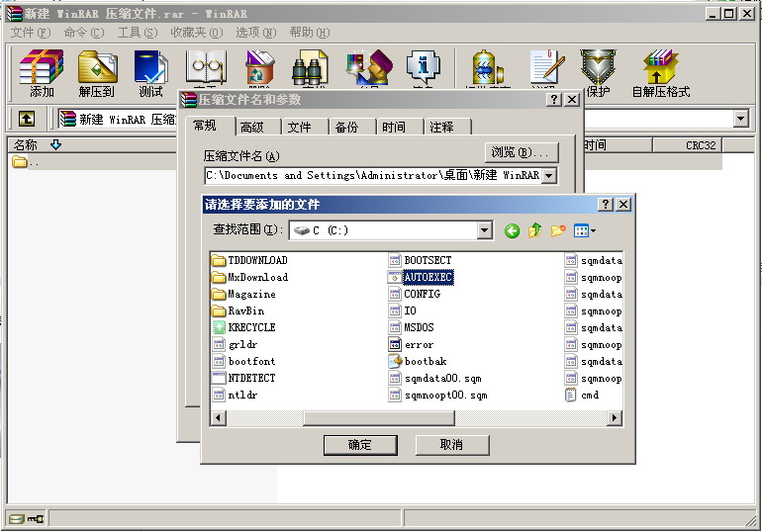Screen dimensions: 762x532
Task: Click the 浏览(B)... button
Action: pos(522,152)
